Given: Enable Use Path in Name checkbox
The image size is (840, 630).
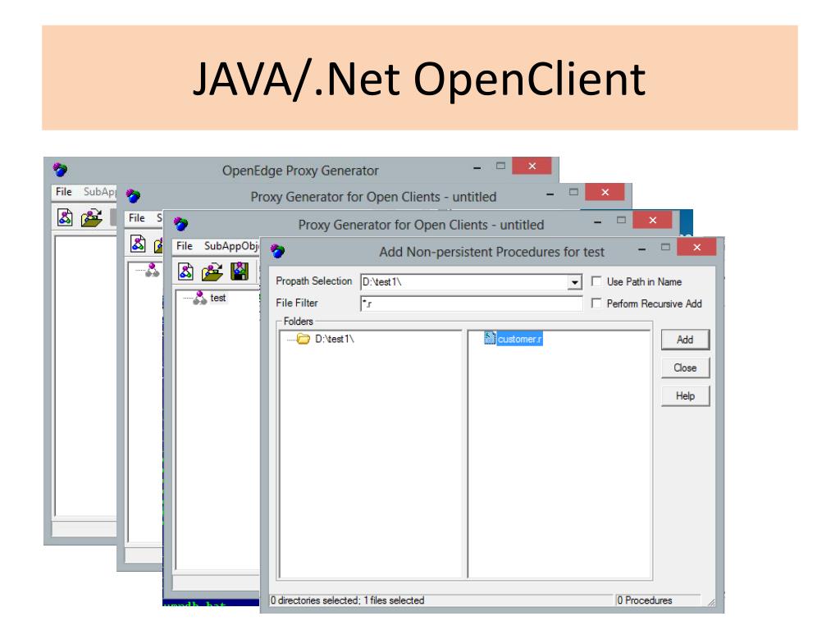Looking at the screenshot, I should pos(596,281).
